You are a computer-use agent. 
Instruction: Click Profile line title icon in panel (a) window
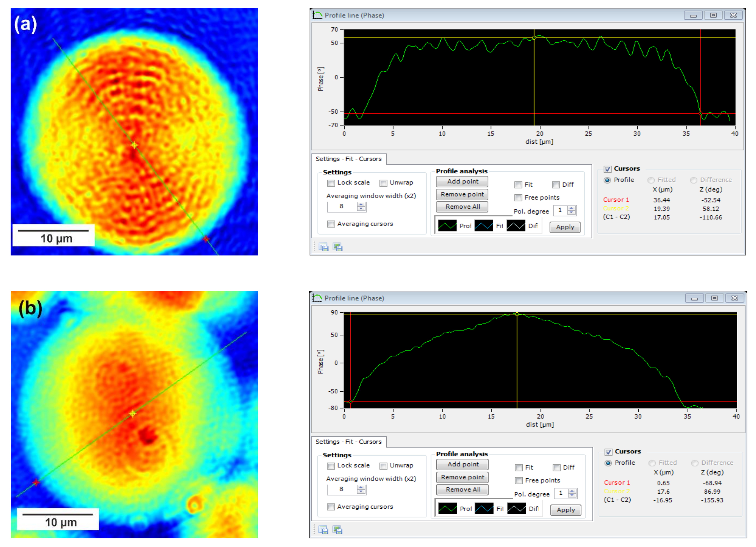(x=317, y=15)
